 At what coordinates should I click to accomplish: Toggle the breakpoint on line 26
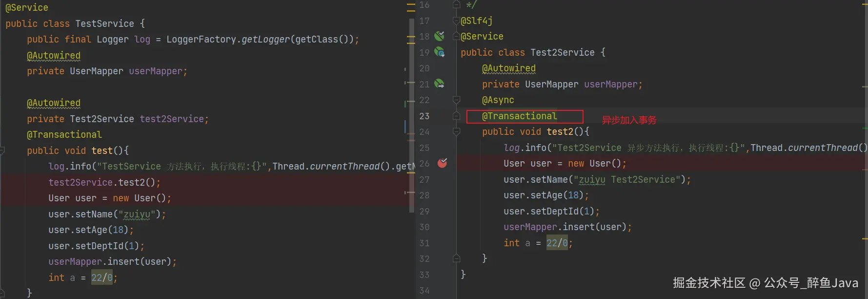click(x=442, y=163)
